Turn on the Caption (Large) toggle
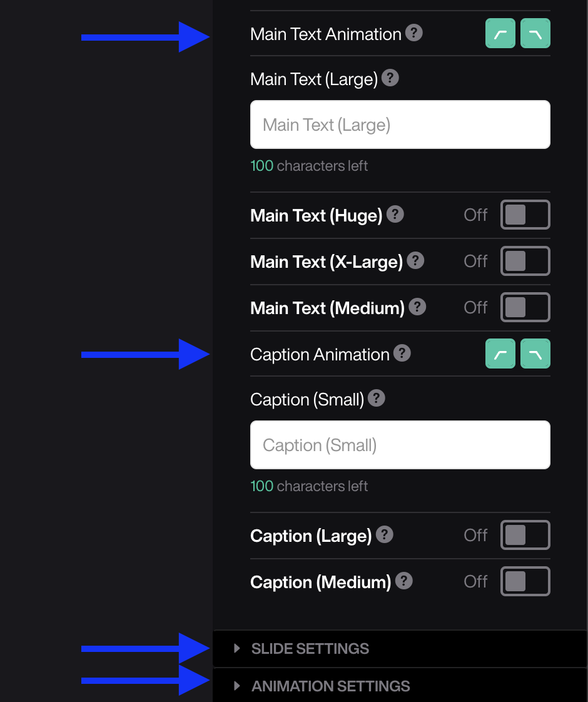 pos(525,535)
